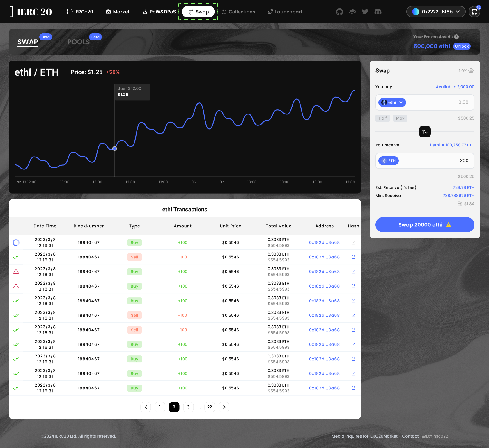
Task: Expand the ethi token selector dropdown
Action: (392, 102)
